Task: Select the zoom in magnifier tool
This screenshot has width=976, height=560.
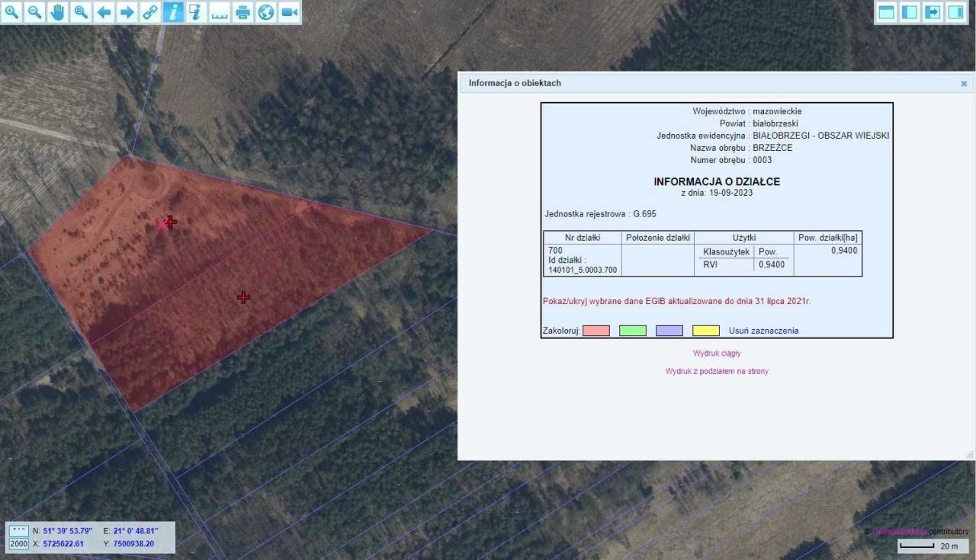Action: (x=12, y=12)
